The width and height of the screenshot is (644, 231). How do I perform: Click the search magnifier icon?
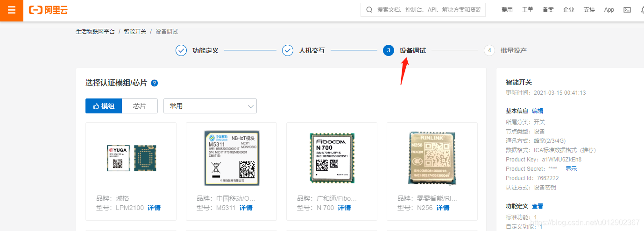coord(369,10)
